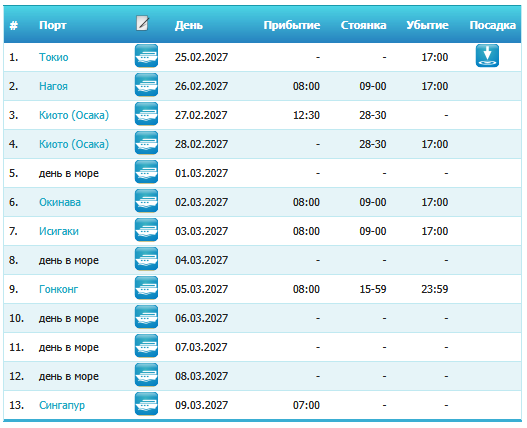This screenshot has width=527, height=428.
Task: Select the date 27.02.2027
Action: [201, 115]
